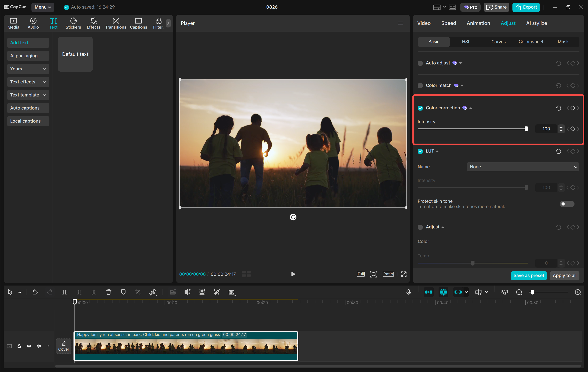
Task: Switch to the Animation tab
Action: 478,23
